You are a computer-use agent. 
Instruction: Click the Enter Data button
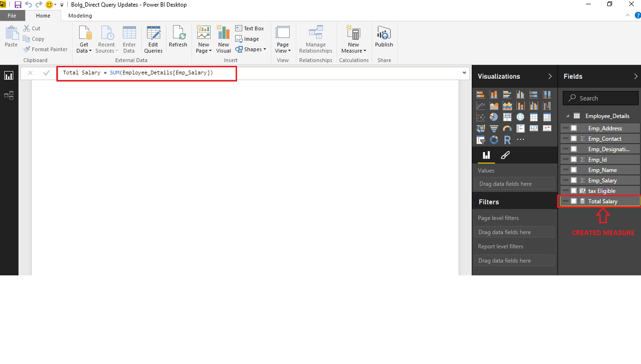click(x=129, y=39)
